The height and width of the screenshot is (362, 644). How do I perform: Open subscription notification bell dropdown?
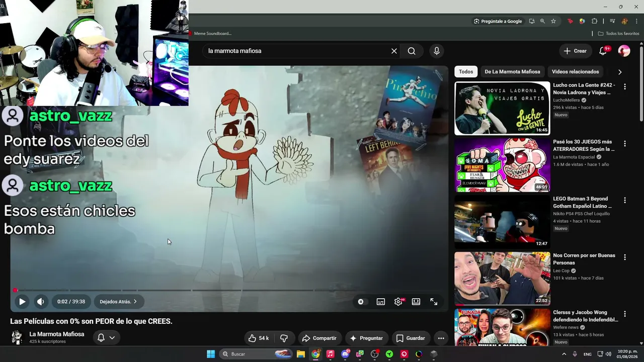pos(106,338)
